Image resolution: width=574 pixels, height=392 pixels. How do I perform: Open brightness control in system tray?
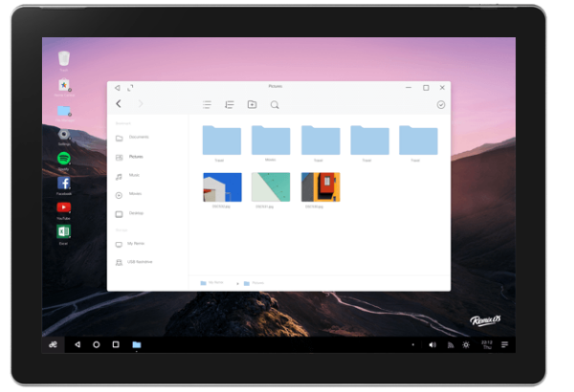click(466, 345)
